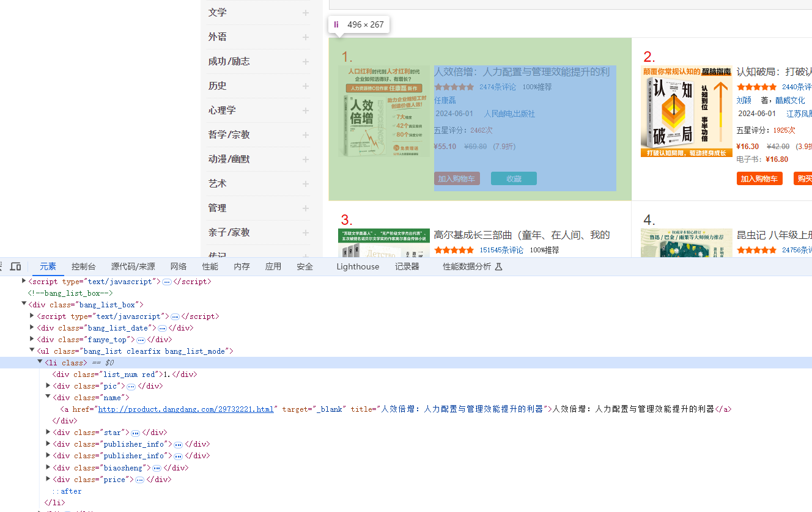Switch to the 控制台 DevTools tab
This screenshot has width=812, height=512.
pos(83,266)
